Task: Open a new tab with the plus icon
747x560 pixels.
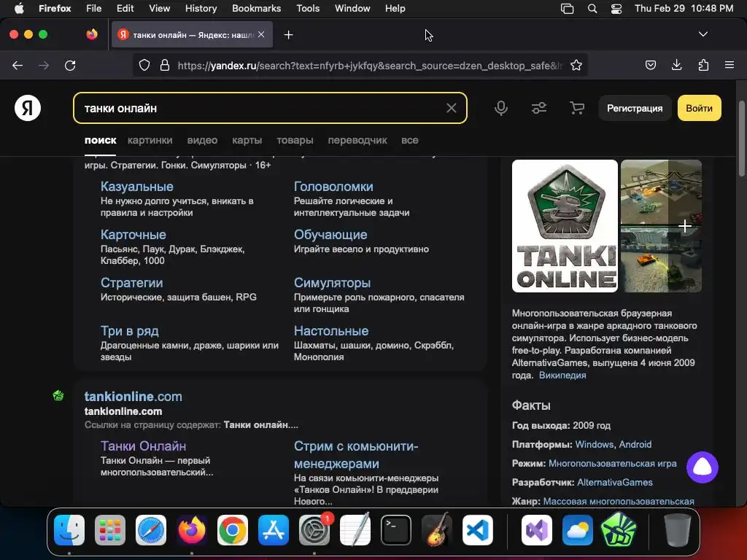Action: pyautogui.click(x=288, y=35)
